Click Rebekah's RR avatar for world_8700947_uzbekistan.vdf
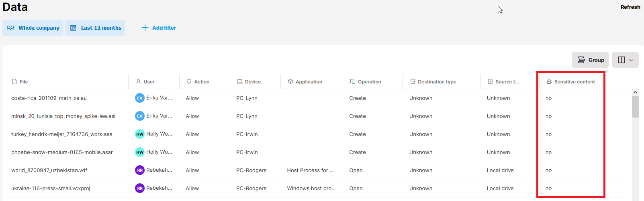Screen dimensions: 644x201 tap(140, 170)
